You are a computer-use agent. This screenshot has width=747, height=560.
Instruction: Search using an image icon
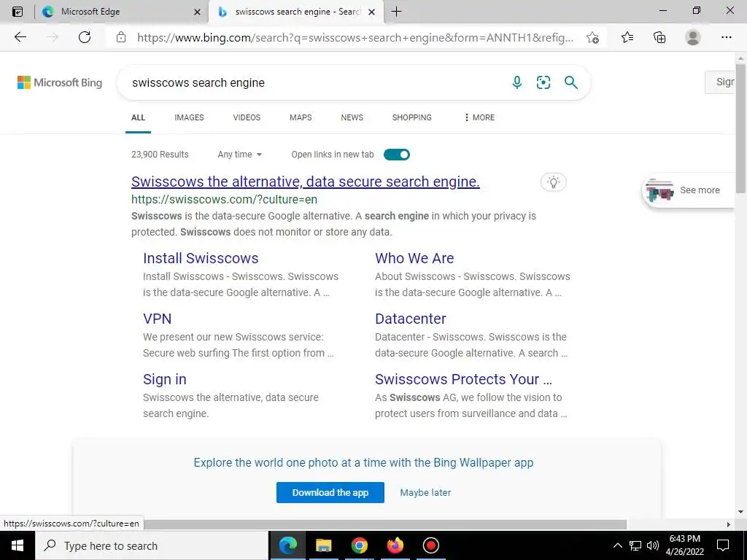(543, 82)
